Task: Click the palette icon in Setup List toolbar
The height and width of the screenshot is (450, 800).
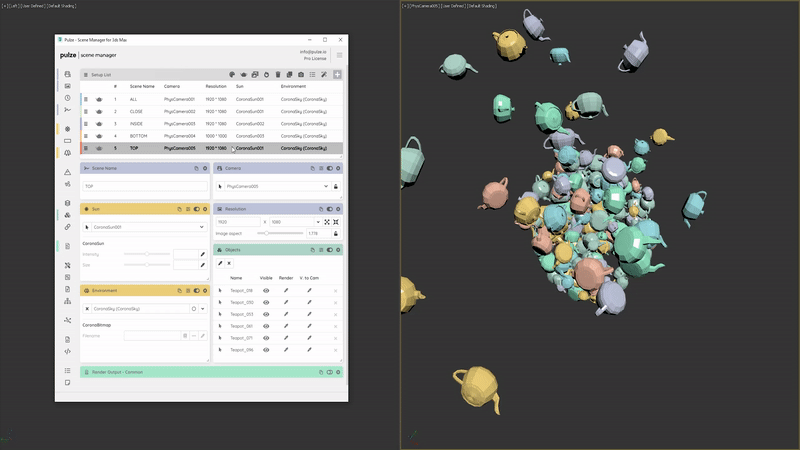Action: [x=232, y=74]
